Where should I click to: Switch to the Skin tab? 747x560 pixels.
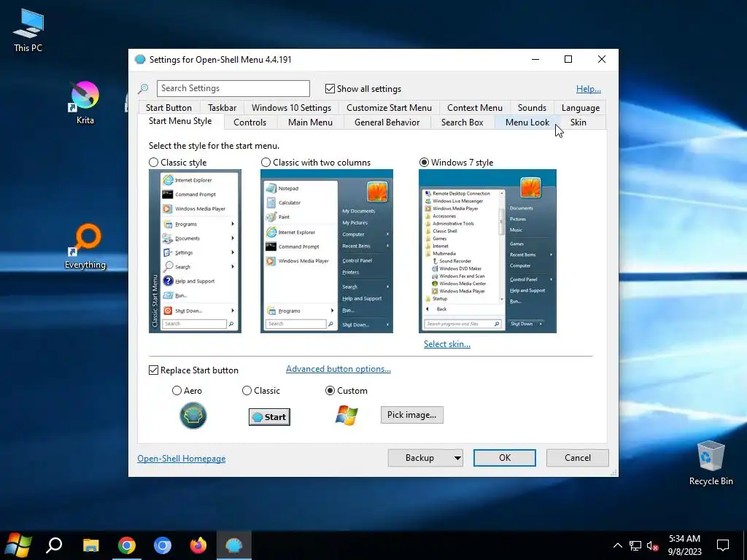(578, 122)
